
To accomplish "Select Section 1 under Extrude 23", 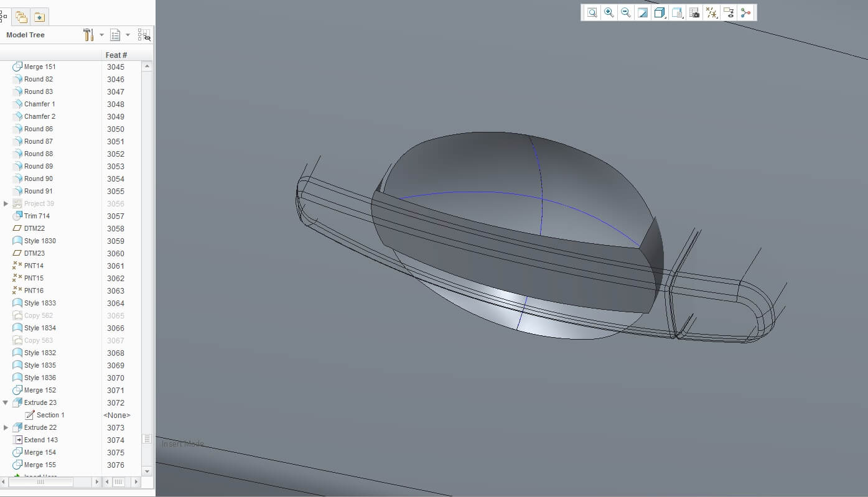I will coord(50,415).
